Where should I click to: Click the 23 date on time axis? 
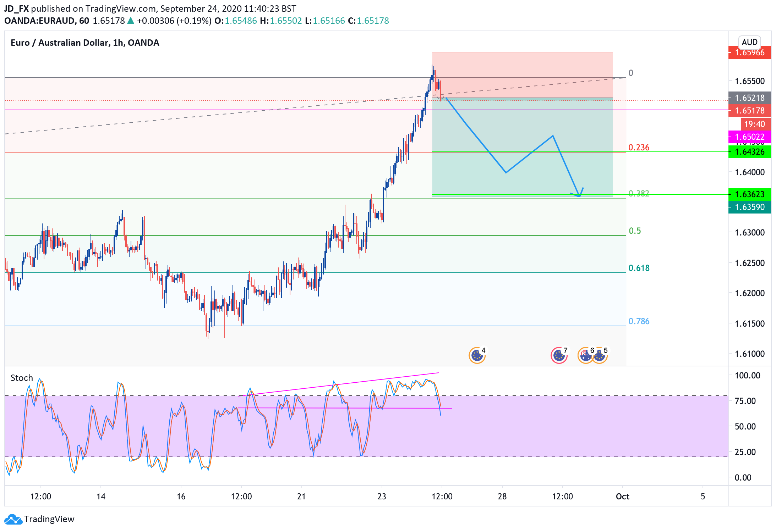pyautogui.click(x=382, y=497)
